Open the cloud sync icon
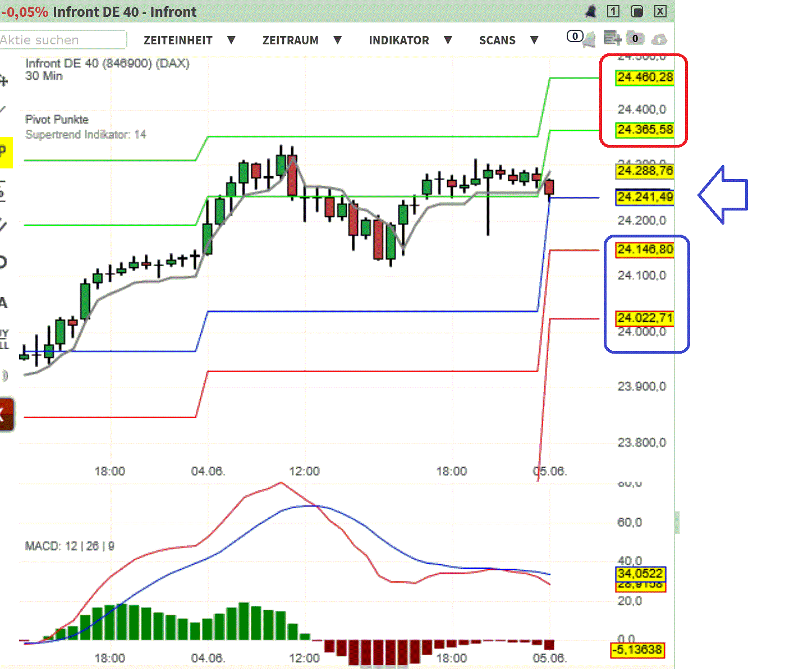 [659, 38]
